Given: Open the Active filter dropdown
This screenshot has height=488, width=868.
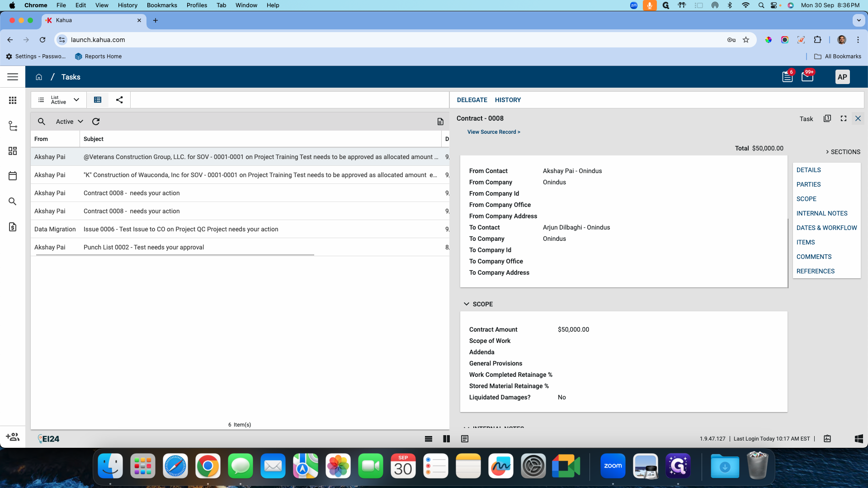Looking at the screenshot, I should click(69, 122).
